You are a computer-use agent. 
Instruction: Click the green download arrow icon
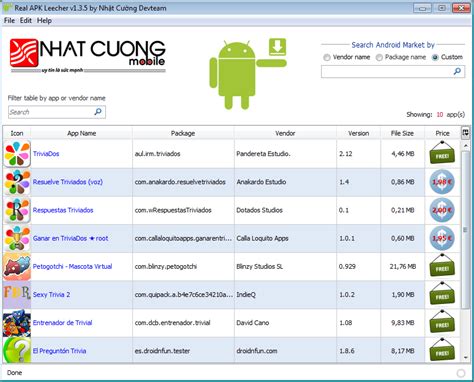[x=277, y=47]
